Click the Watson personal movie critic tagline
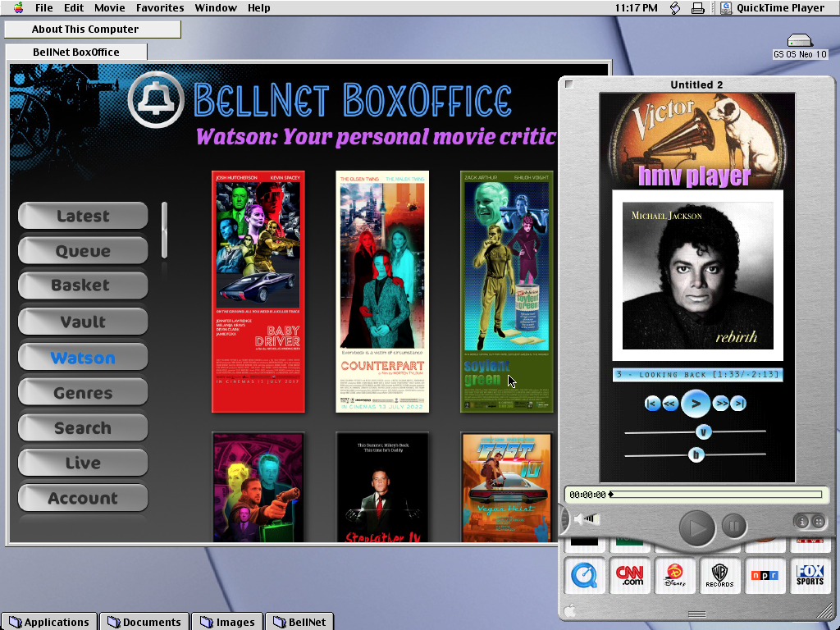 point(376,137)
